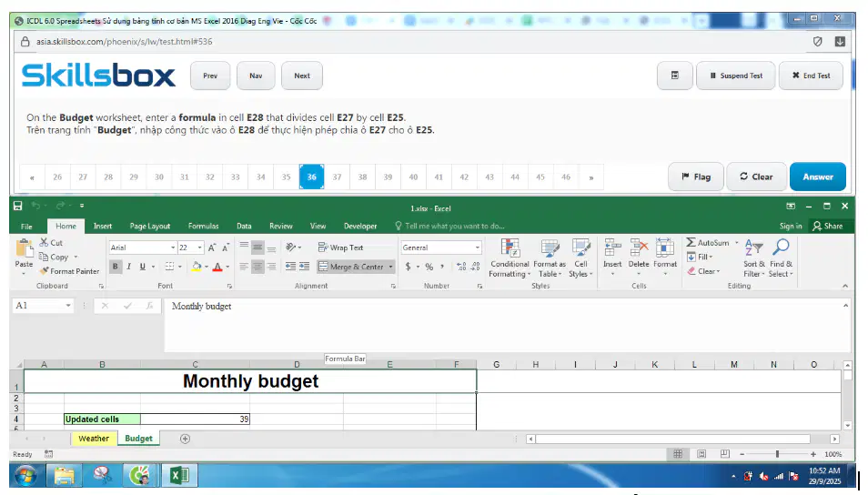Adjust the zoom slider in status bar
The width and height of the screenshot is (868, 495).
click(x=777, y=454)
